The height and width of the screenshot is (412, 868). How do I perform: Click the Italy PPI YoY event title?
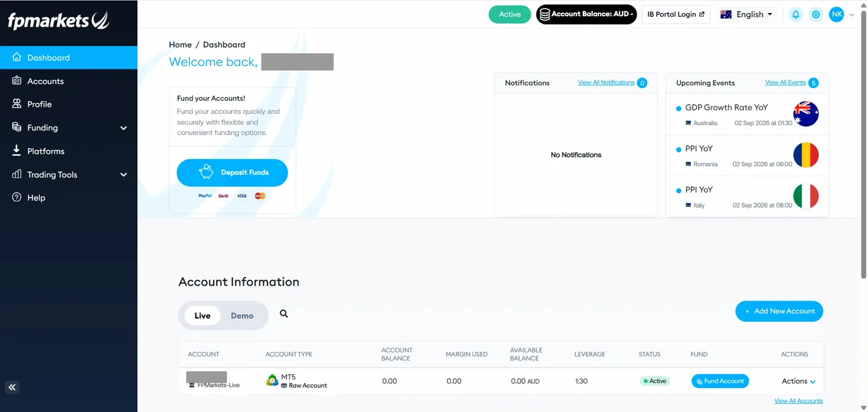pos(699,190)
